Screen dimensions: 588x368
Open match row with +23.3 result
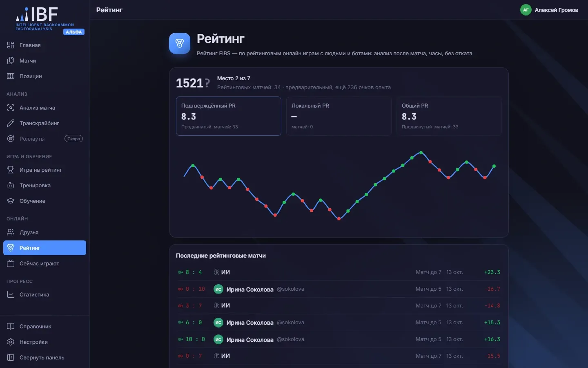(x=339, y=272)
